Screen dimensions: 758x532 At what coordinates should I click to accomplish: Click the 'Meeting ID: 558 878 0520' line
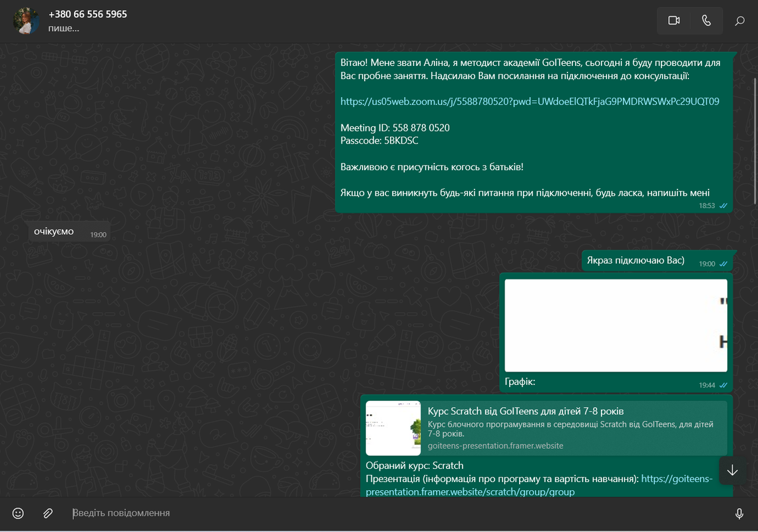[395, 128]
